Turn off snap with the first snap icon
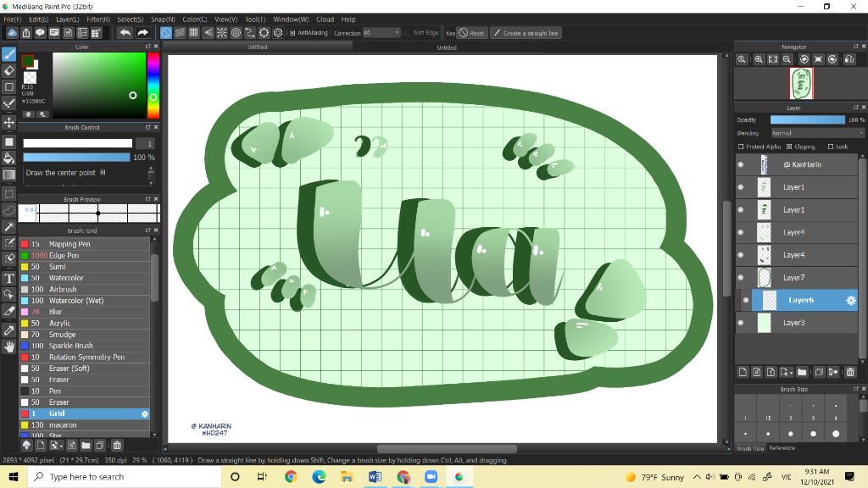This screenshot has width=868, height=488. (165, 33)
